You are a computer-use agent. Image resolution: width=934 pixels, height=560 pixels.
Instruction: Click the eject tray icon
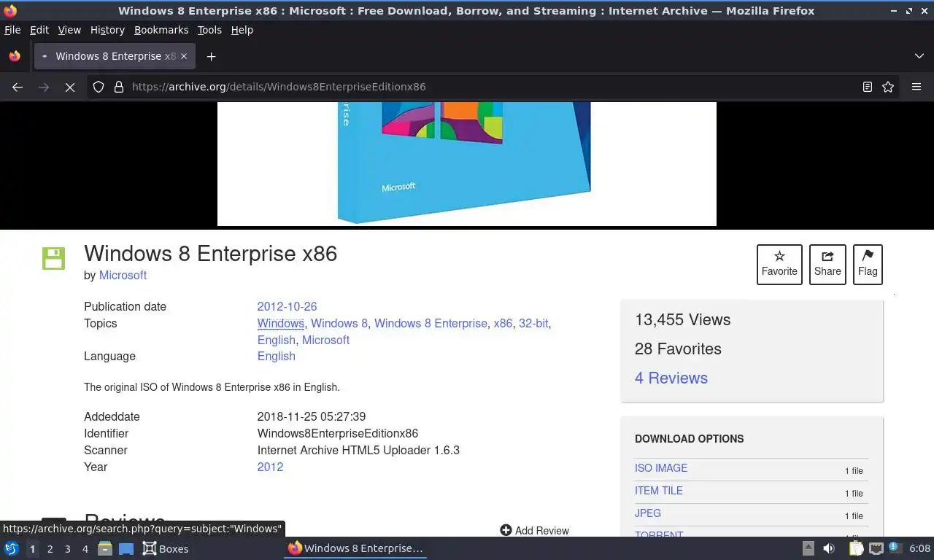(808, 548)
